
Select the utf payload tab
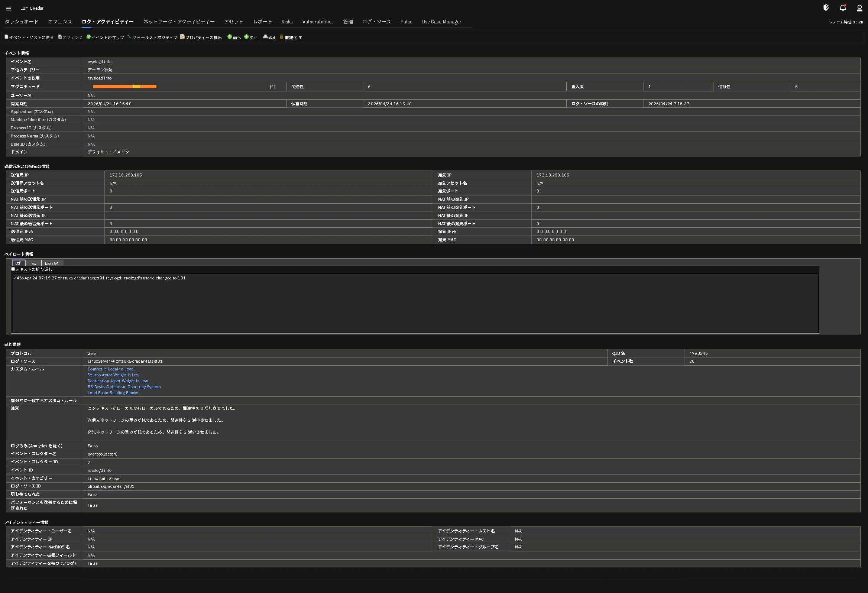pyautogui.click(x=18, y=263)
